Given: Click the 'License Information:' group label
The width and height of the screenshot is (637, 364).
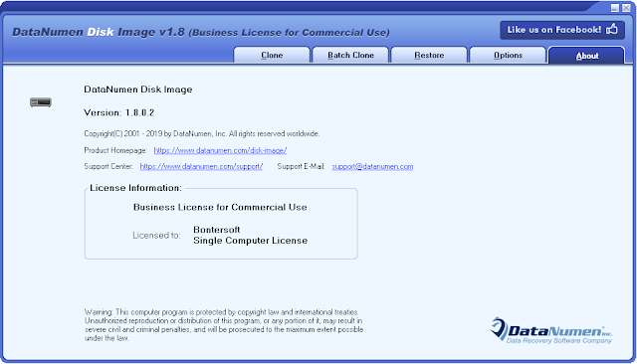Looking at the screenshot, I should tap(135, 188).
